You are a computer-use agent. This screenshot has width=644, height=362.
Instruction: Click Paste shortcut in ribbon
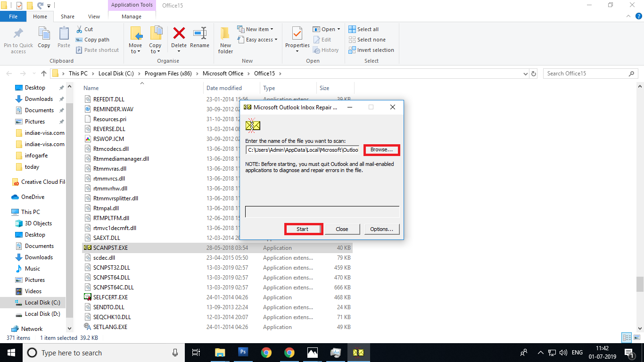97,50
